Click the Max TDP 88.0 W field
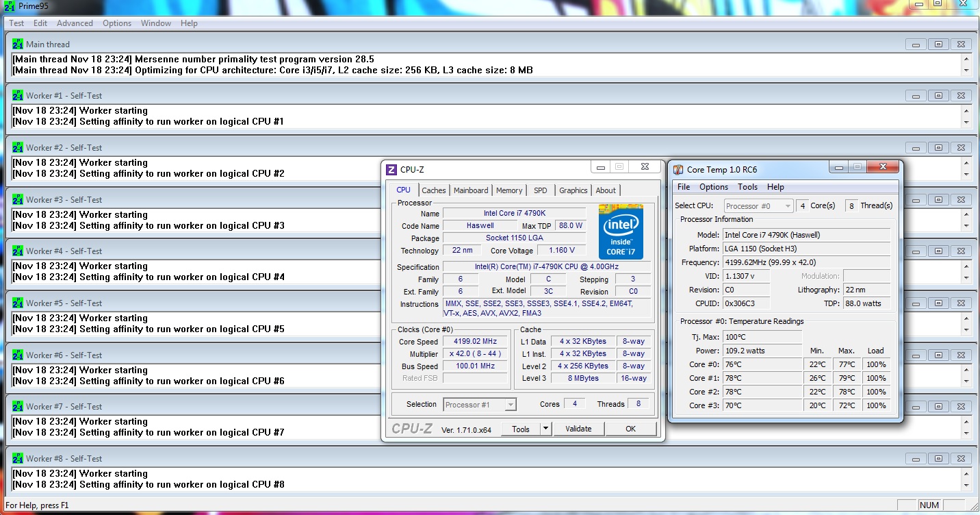The width and height of the screenshot is (980, 515). tap(570, 225)
